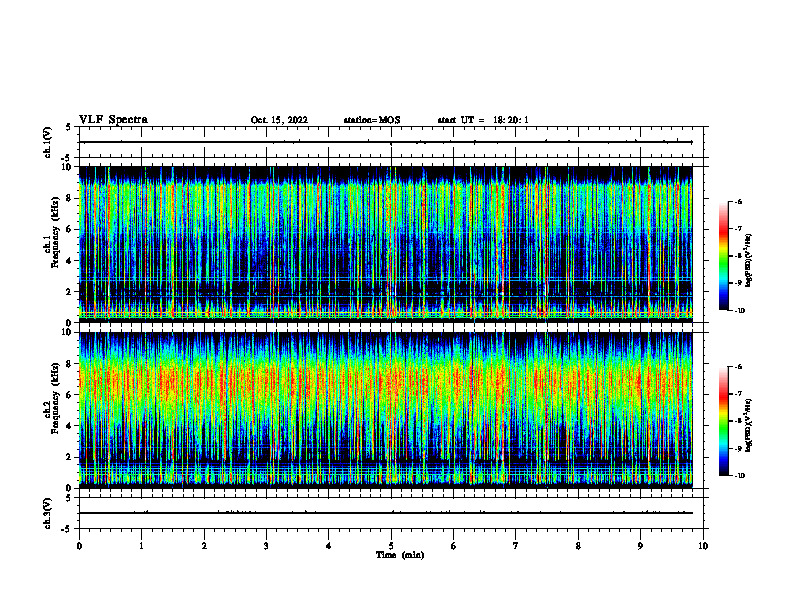This screenshot has height=612, width=792.
Task: Click time axis tick label "6"
Action: coord(453,546)
